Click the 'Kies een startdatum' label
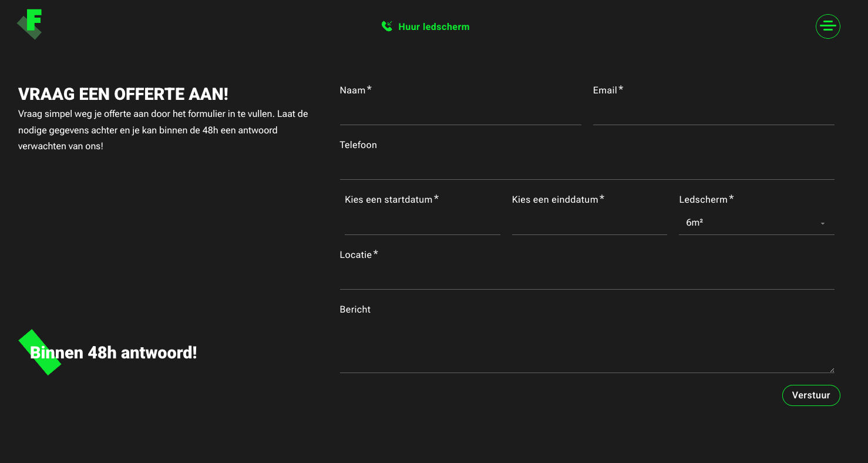The height and width of the screenshot is (463, 868). click(x=389, y=200)
